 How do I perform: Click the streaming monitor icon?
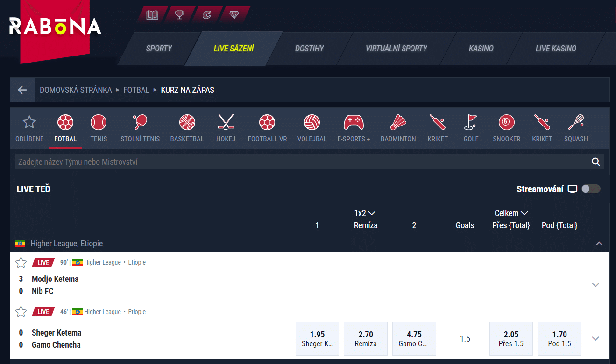pyautogui.click(x=573, y=189)
